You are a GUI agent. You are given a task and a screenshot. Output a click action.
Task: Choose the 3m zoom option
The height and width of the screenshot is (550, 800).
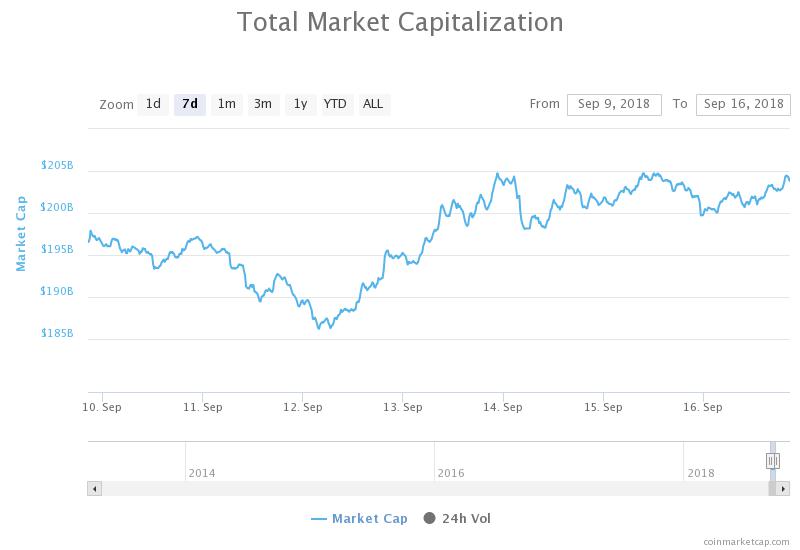point(263,104)
